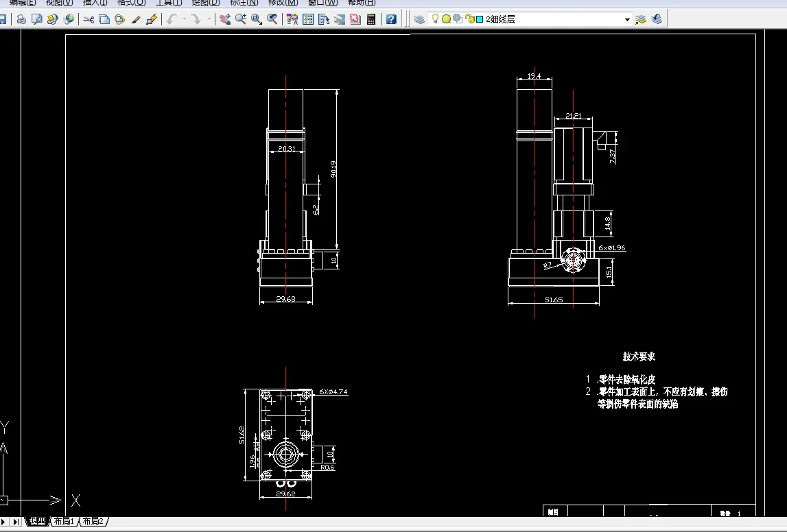Toggle the layer lock padlock icon
The width and height of the screenshot is (787, 532).
(469, 19)
